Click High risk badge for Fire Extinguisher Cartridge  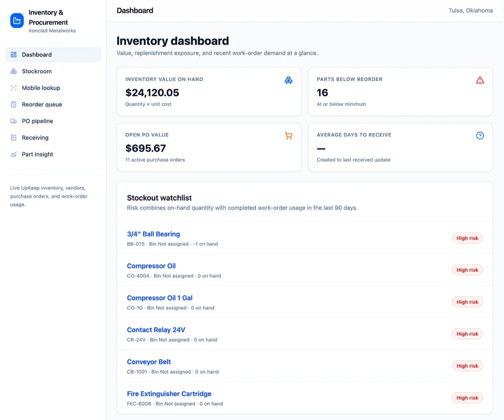467,398
